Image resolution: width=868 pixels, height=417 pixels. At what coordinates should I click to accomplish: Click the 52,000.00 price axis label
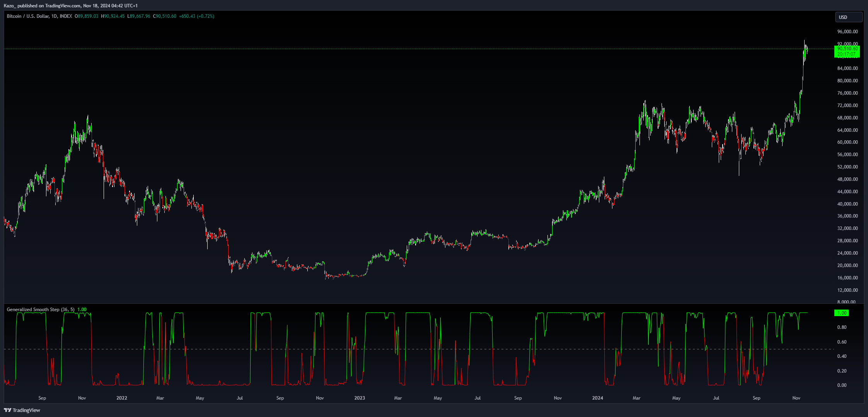coord(848,167)
